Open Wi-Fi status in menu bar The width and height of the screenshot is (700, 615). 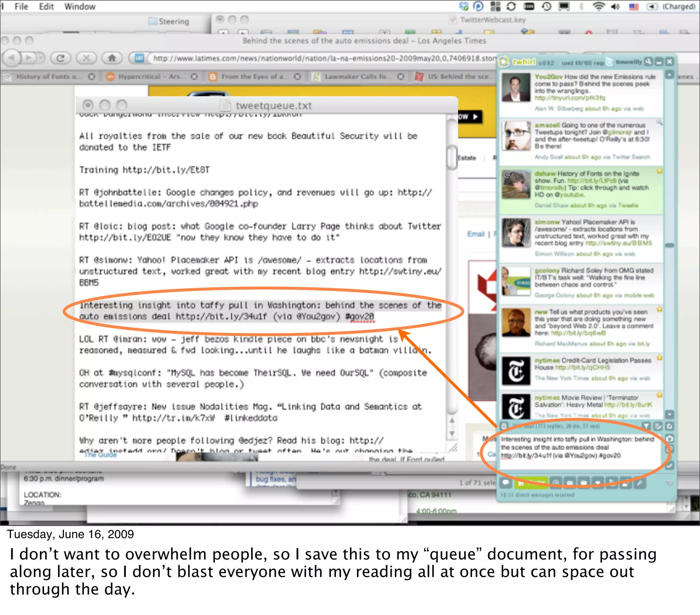(x=598, y=6)
